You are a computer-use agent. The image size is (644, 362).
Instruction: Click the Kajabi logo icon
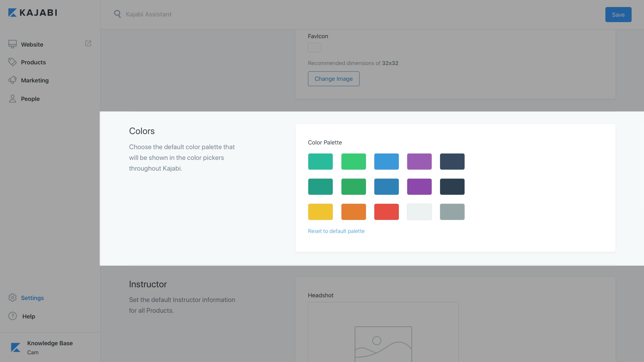[12, 13]
